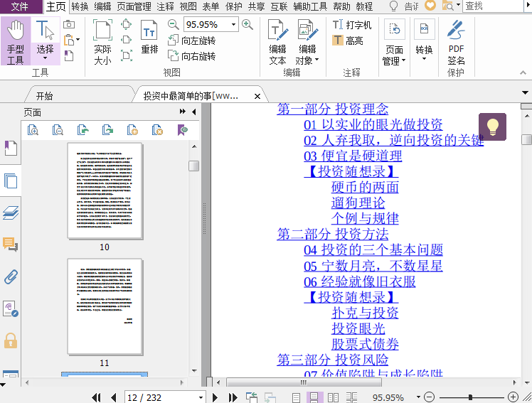Switch to the Protect (保护) ribbon tab
The image size is (532, 403).
[x=233, y=6]
